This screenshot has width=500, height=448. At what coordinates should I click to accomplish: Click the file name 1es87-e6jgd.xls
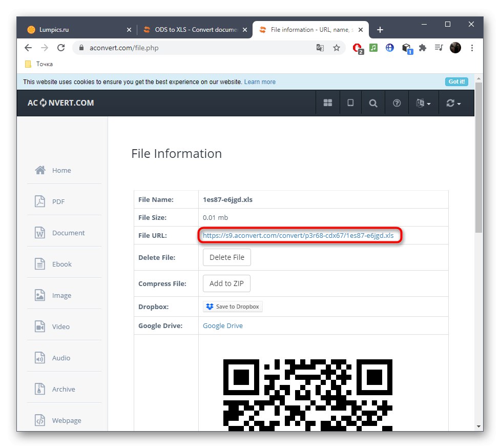coord(227,200)
